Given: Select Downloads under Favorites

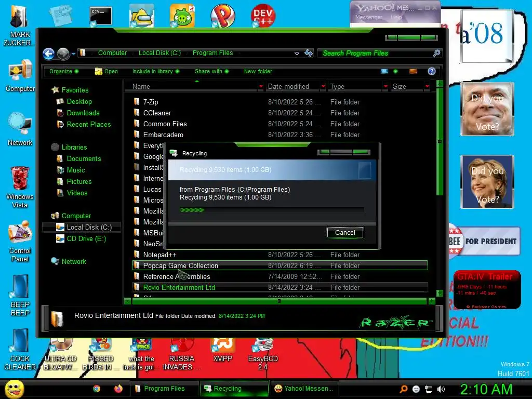Looking at the screenshot, I should (x=83, y=113).
